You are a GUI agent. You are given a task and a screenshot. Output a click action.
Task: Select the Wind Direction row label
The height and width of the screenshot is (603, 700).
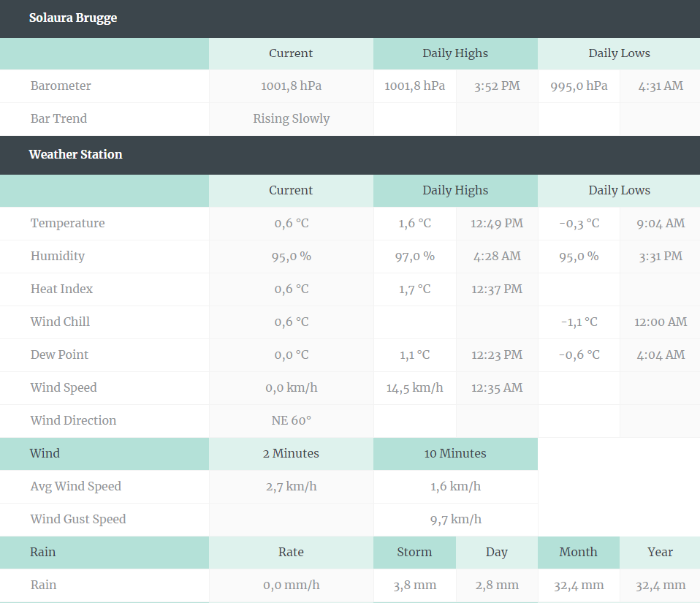[73, 421]
